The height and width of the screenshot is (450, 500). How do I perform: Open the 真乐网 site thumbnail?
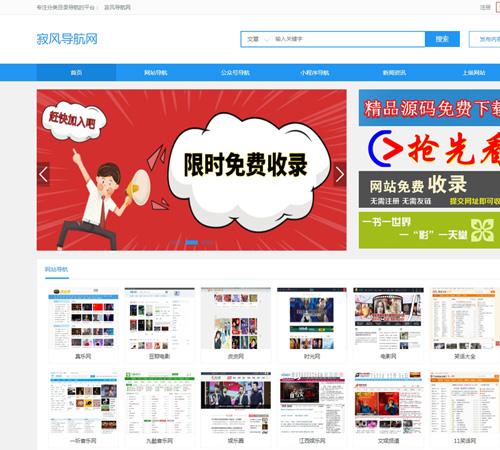click(x=83, y=318)
